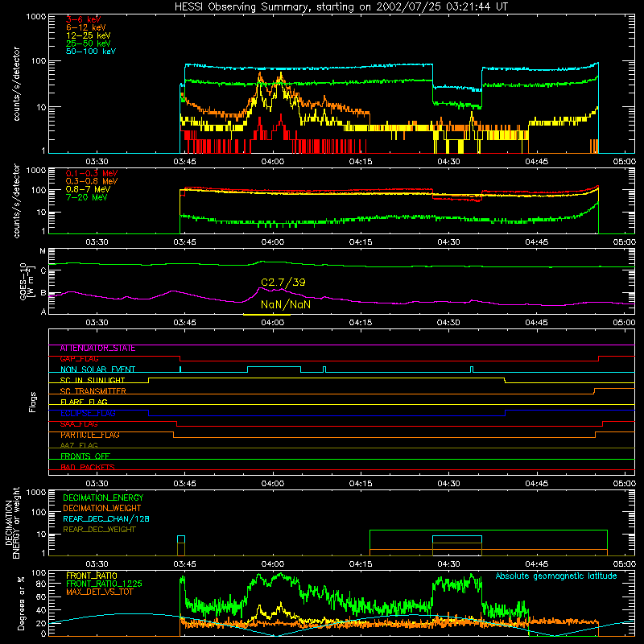Screen dimensions: 644x644
Task: Click the REAR_DEC_WEIGHT legend label
Action: (99, 530)
